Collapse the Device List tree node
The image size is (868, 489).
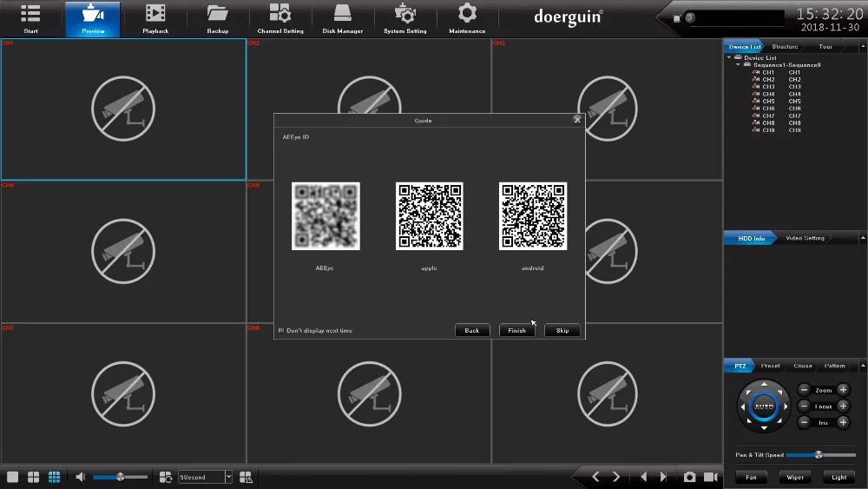[x=730, y=57]
